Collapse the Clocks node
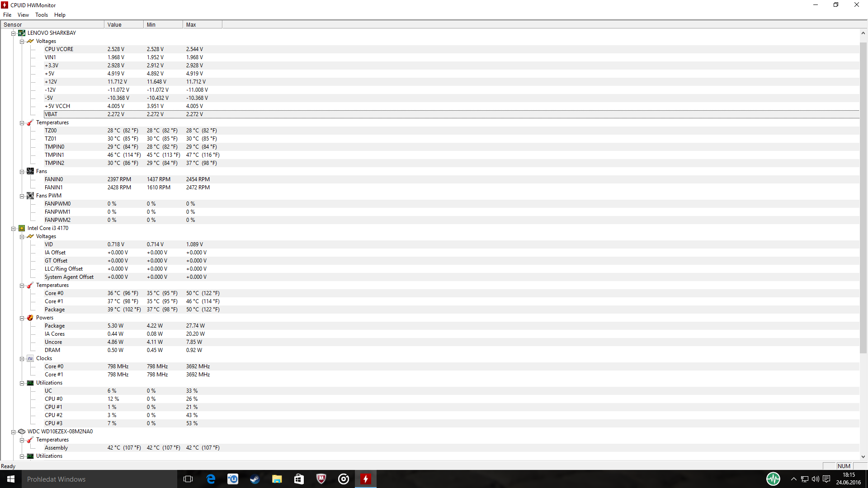This screenshot has width=868, height=488. coord(22,359)
